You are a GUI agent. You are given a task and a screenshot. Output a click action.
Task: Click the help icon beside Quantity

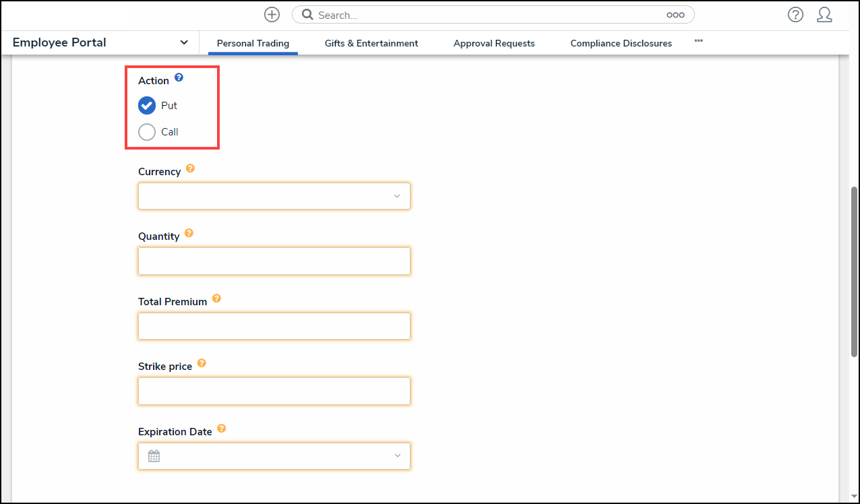point(189,233)
